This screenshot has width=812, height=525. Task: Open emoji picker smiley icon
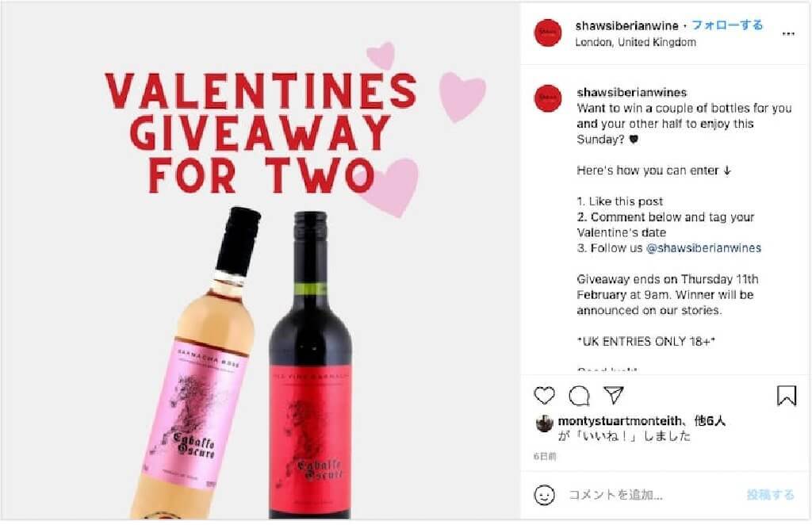(544, 495)
